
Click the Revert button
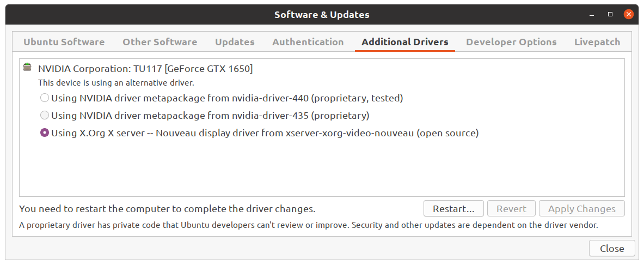(511, 209)
